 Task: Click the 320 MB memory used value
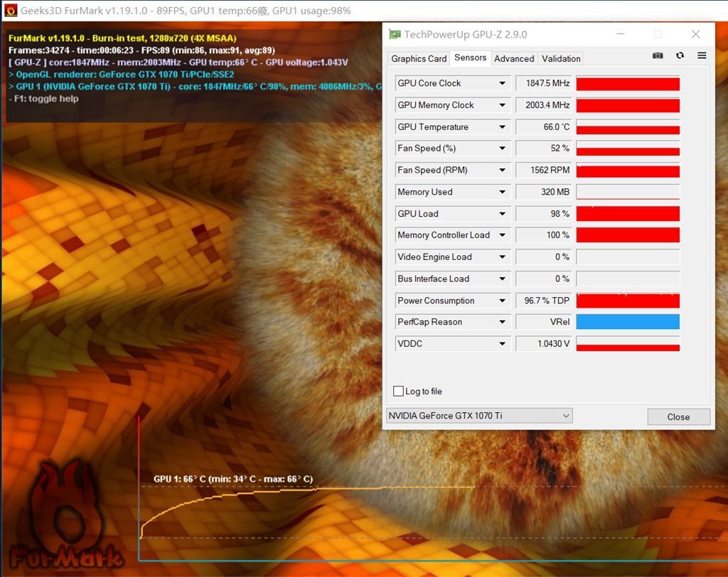click(542, 192)
